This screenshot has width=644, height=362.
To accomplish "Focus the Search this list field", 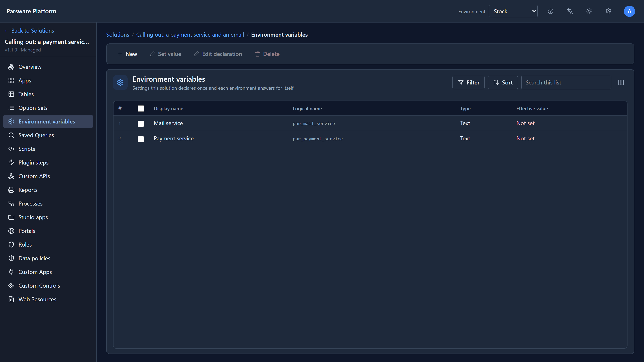I will point(566,82).
